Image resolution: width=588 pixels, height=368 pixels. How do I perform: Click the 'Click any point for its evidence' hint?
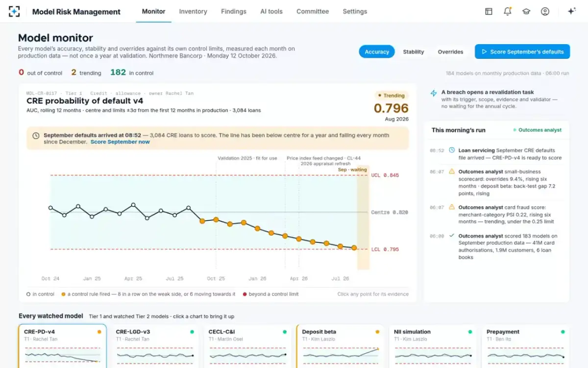[x=373, y=294]
